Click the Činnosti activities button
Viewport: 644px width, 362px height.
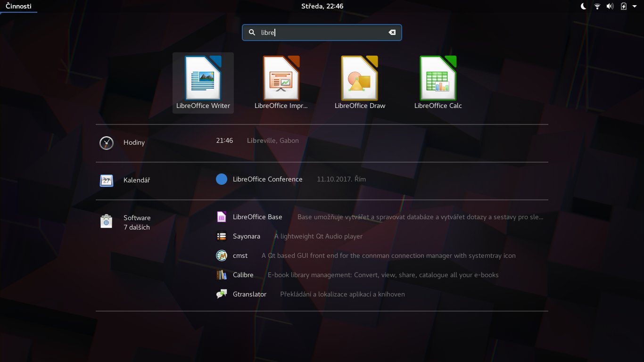coord(19,6)
